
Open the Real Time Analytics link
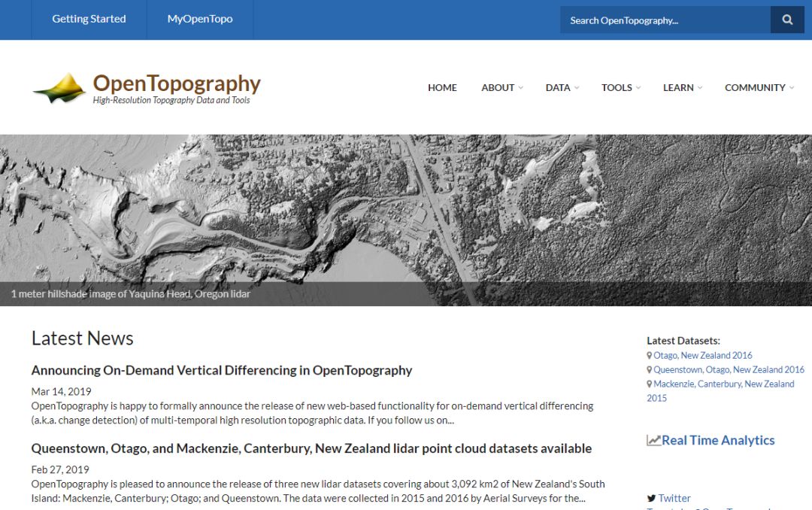point(718,441)
